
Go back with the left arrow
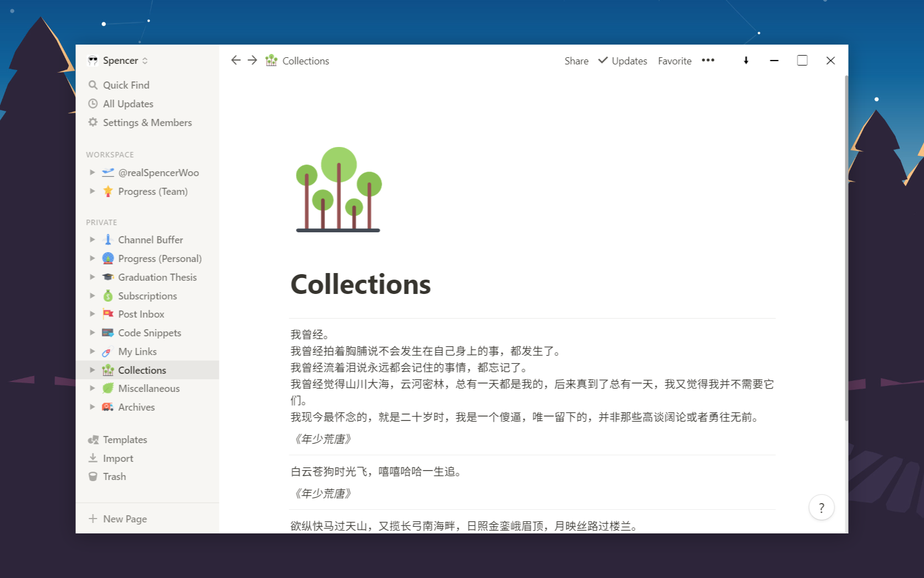(x=236, y=60)
